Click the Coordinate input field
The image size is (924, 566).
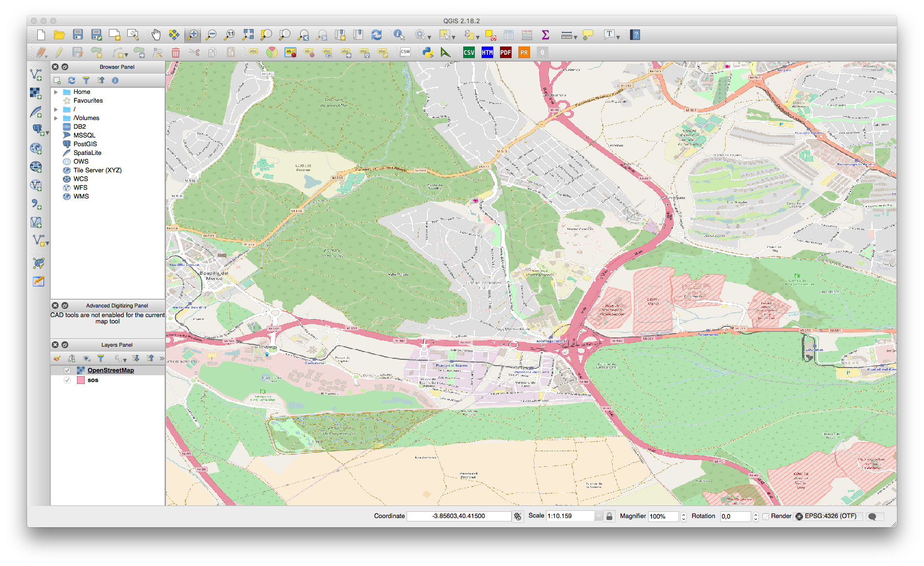(x=458, y=516)
